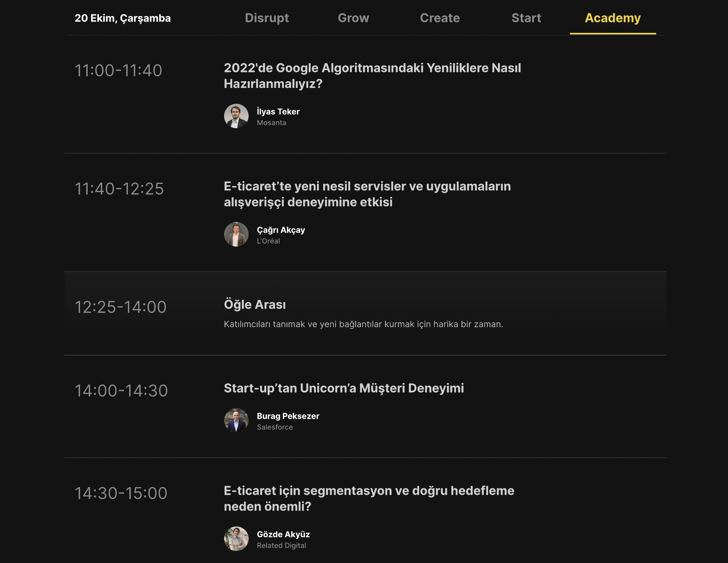The image size is (728, 563).
Task: Go to the Start tab
Action: 526,18
